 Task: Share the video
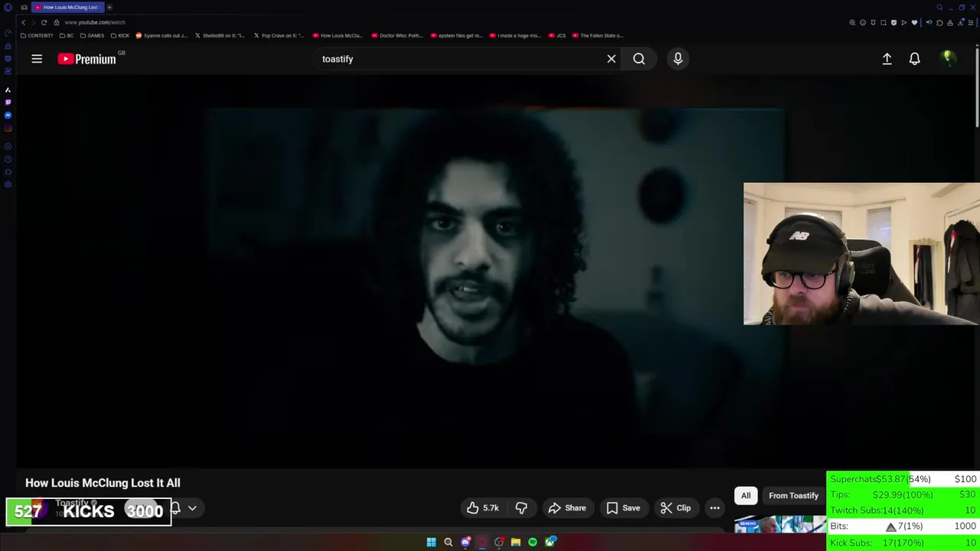click(x=567, y=508)
